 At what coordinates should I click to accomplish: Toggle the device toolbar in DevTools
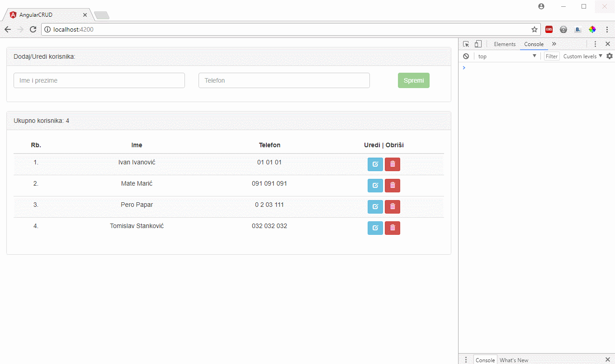pyautogui.click(x=478, y=44)
